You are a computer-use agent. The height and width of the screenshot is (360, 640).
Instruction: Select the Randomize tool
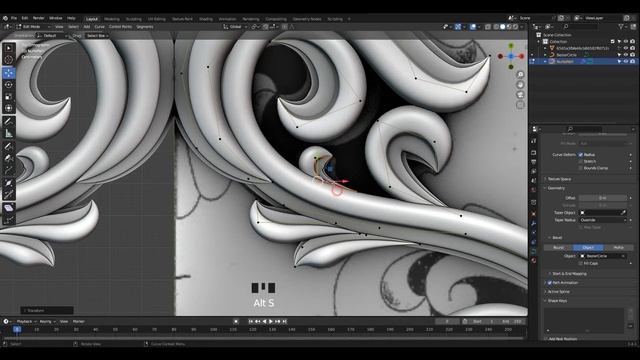point(9,220)
